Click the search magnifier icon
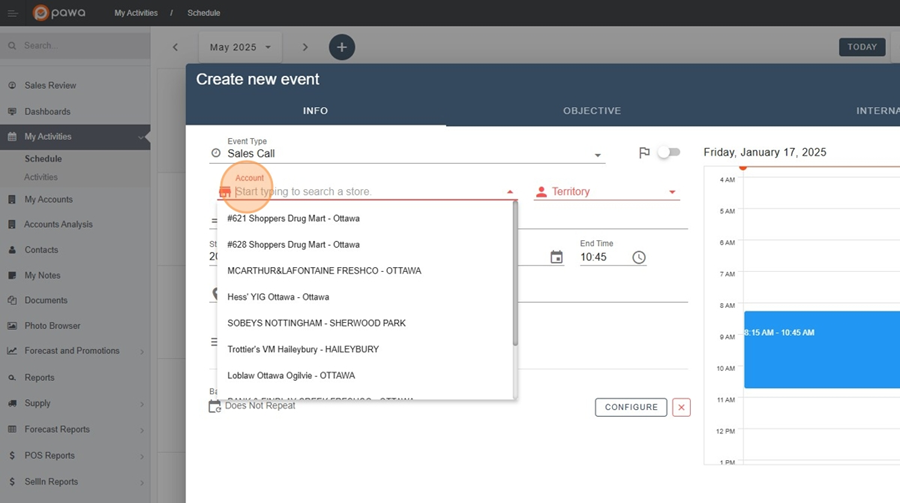This screenshot has height=503, width=900. [12, 45]
